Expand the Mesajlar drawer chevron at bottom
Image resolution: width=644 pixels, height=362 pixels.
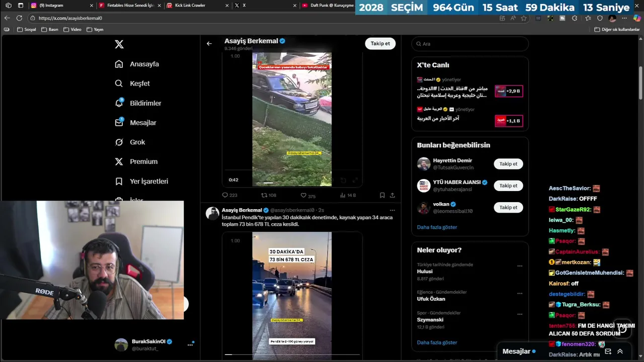click(x=620, y=351)
